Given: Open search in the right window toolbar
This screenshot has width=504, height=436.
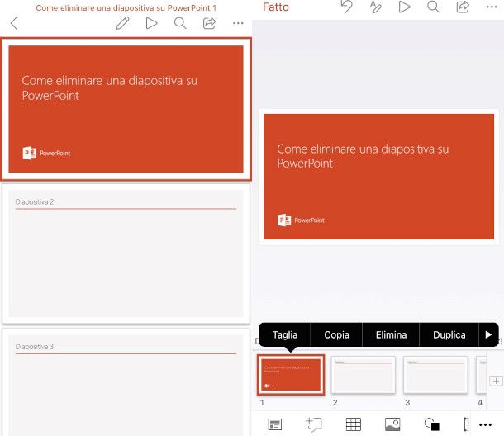Looking at the screenshot, I should pyautogui.click(x=433, y=7).
